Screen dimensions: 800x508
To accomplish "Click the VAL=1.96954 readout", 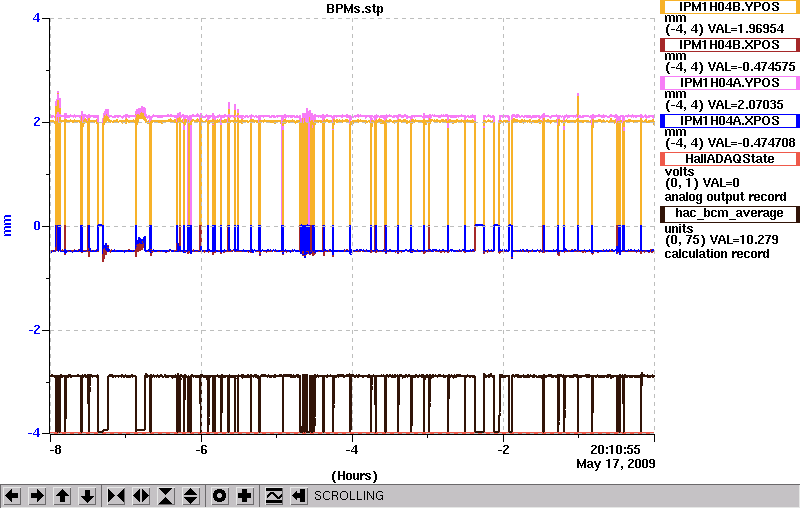I will click(x=745, y=29).
